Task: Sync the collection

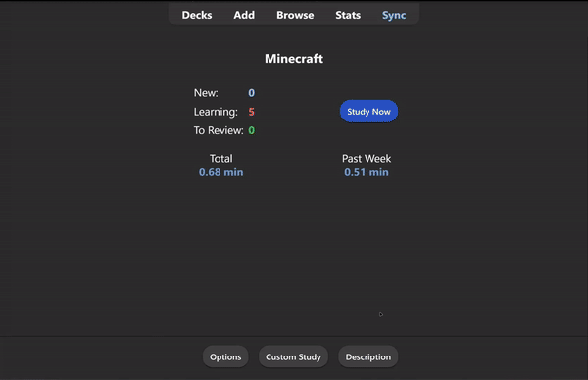Action: pyautogui.click(x=394, y=15)
